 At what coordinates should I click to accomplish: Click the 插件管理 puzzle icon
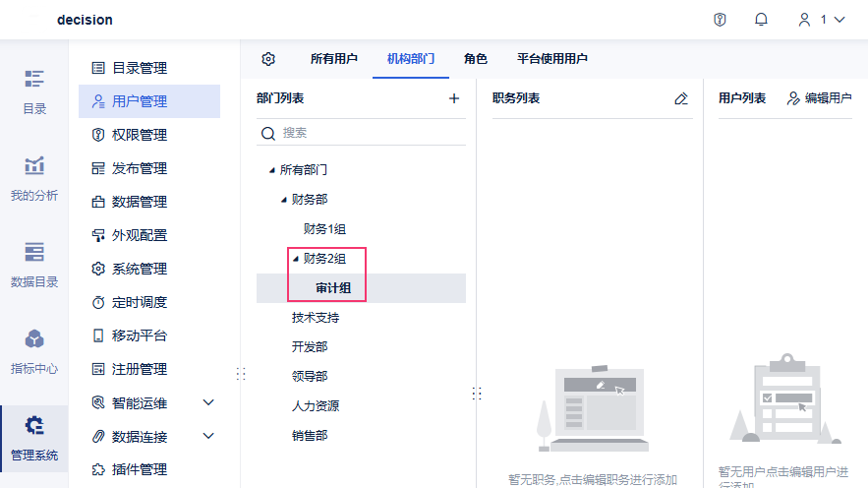point(98,469)
